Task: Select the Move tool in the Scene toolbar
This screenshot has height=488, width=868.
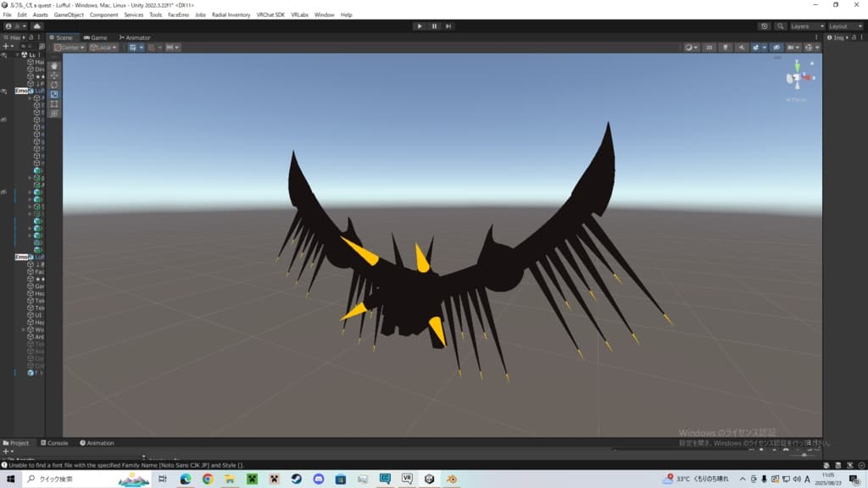Action: click(54, 75)
